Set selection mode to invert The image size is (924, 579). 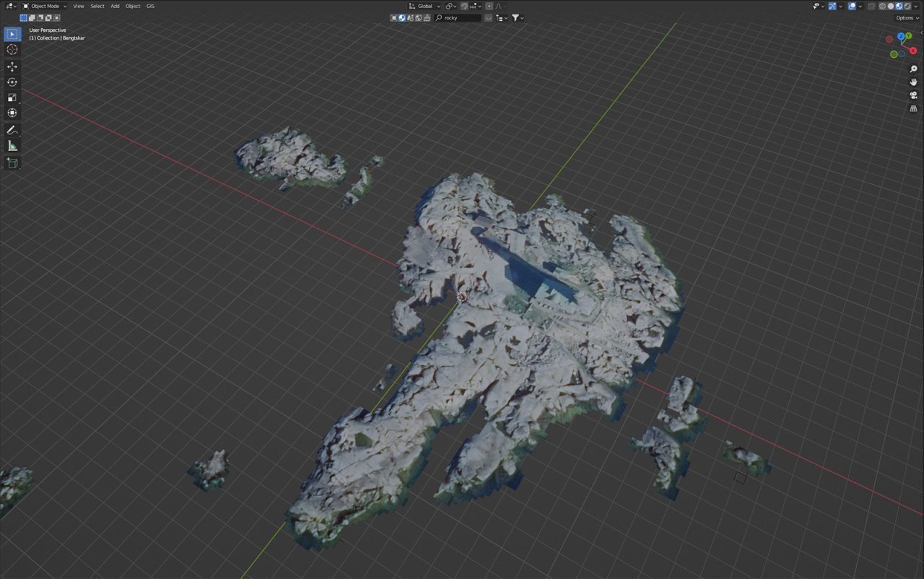[48, 18]
